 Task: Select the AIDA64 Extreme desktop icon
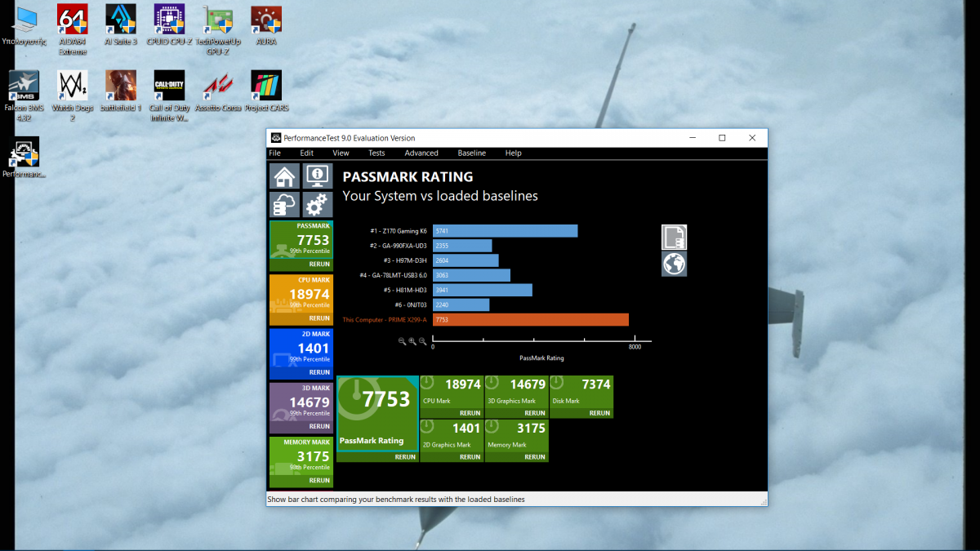pyautogui.click(x=72, y=29)
